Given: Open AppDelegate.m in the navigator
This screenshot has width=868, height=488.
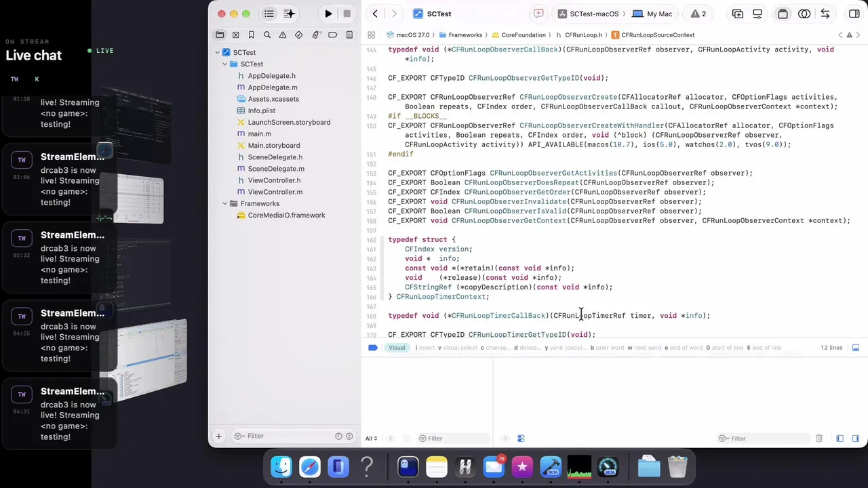Looking at the screenshot, I should click(x=273, y=87).
